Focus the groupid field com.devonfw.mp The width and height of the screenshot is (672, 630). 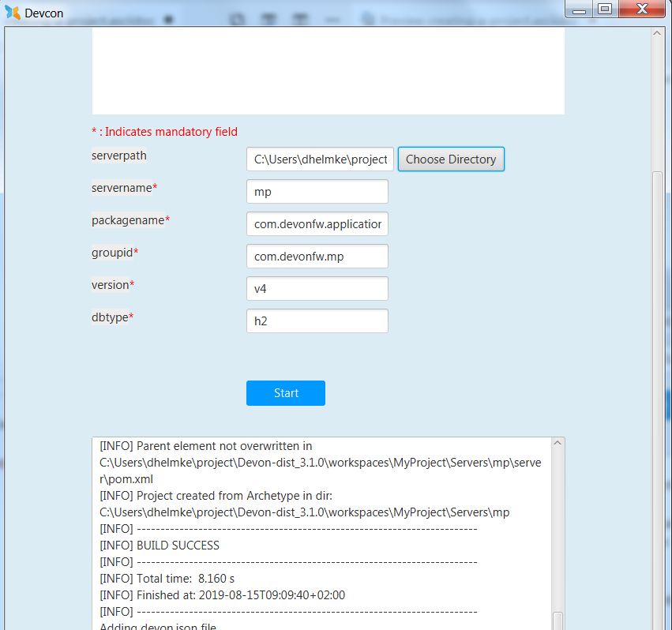coord(317,257)
